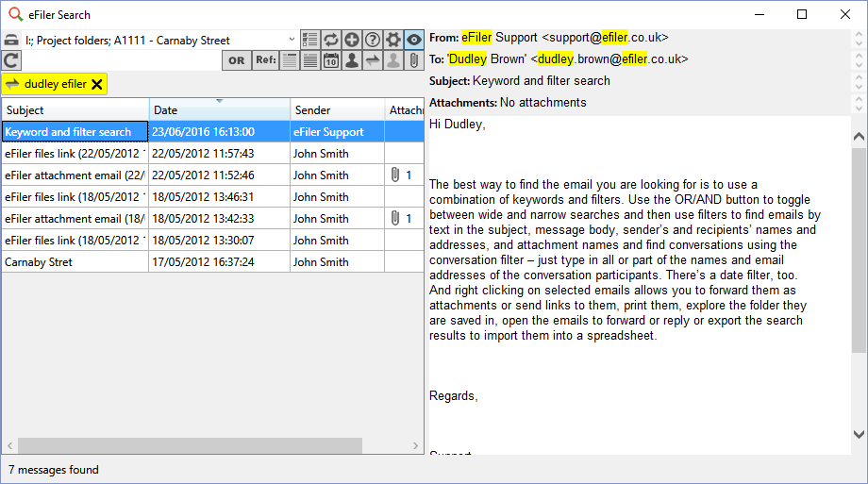Select the message body filter icon

310,60
